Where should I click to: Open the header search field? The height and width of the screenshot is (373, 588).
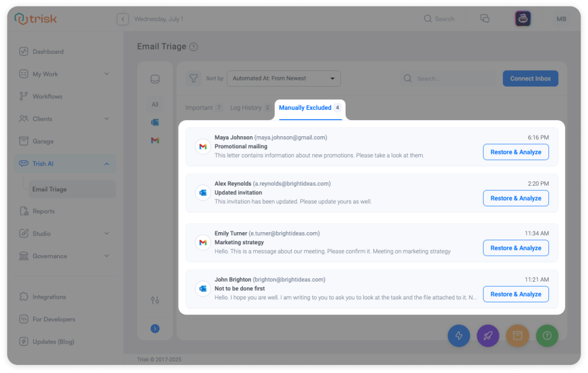pos(439,19)
